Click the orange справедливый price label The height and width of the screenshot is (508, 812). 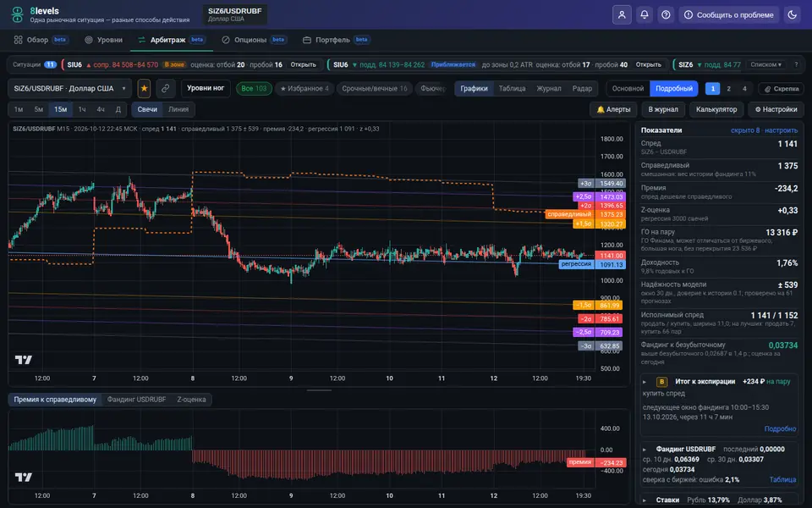tap(569, 214)
